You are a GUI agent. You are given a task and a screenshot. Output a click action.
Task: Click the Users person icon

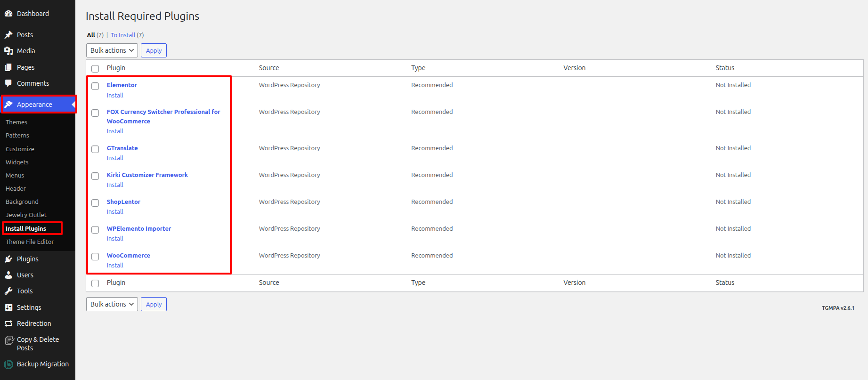pyautogui.click(x=8, y=275)
